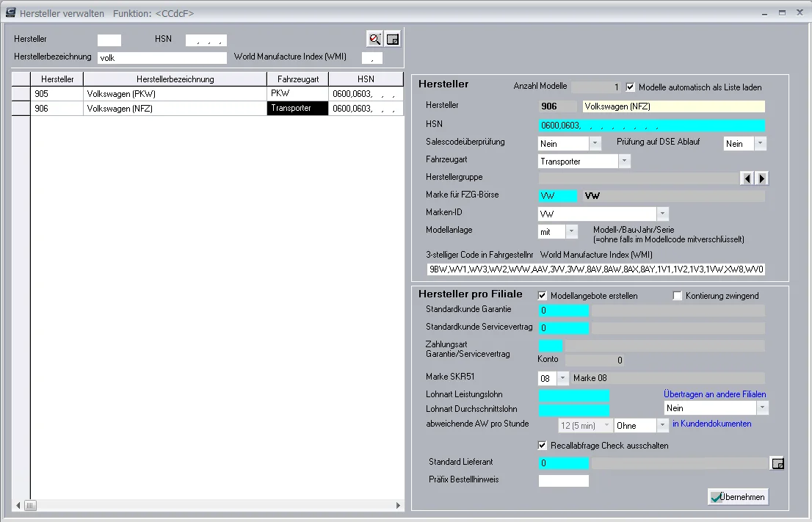Click the cyan HSN detail field
812x522 pixels.
coord(651,126)
